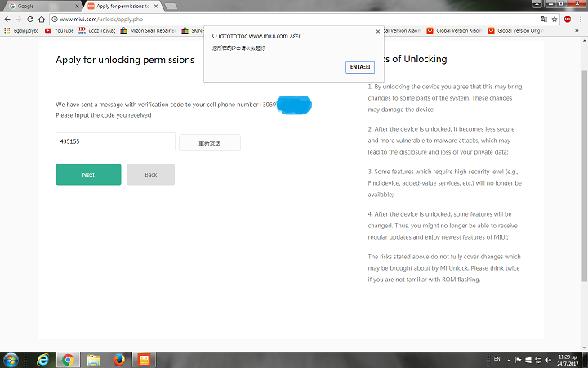Open the Mizon Snail Repair bookmark
Image resolution: width=588 pixels, height=368 pixels.
[x=148, y=31]
